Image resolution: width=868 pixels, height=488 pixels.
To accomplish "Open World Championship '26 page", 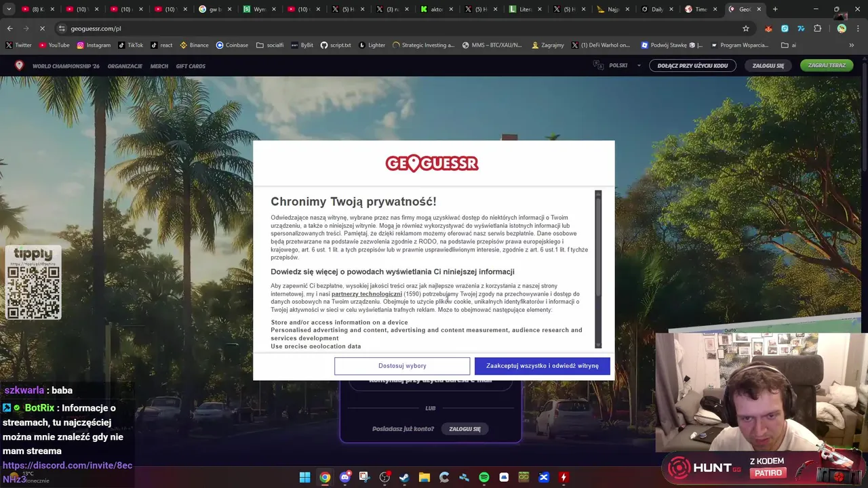I will point(66,66).
